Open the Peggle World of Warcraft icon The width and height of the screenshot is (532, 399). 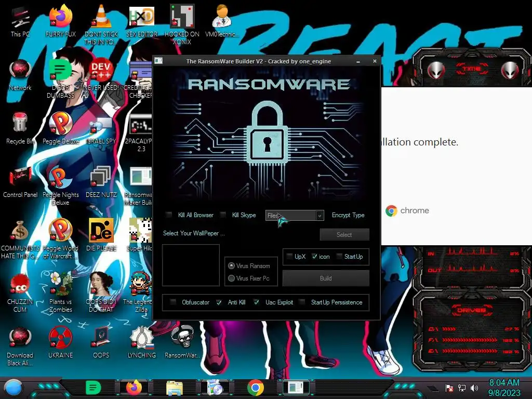pos(60,230)
